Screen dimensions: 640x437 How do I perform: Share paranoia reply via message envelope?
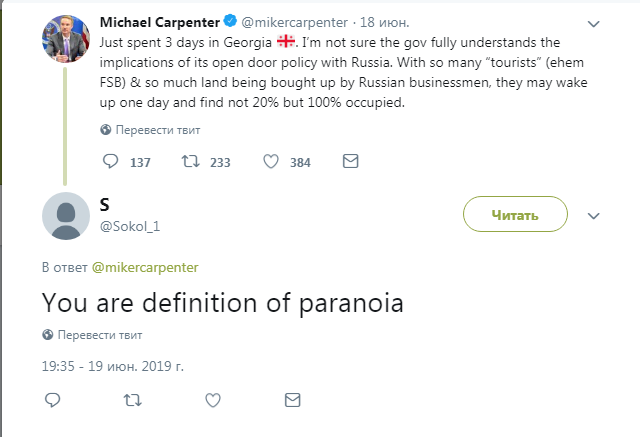[x=292, y=400]
